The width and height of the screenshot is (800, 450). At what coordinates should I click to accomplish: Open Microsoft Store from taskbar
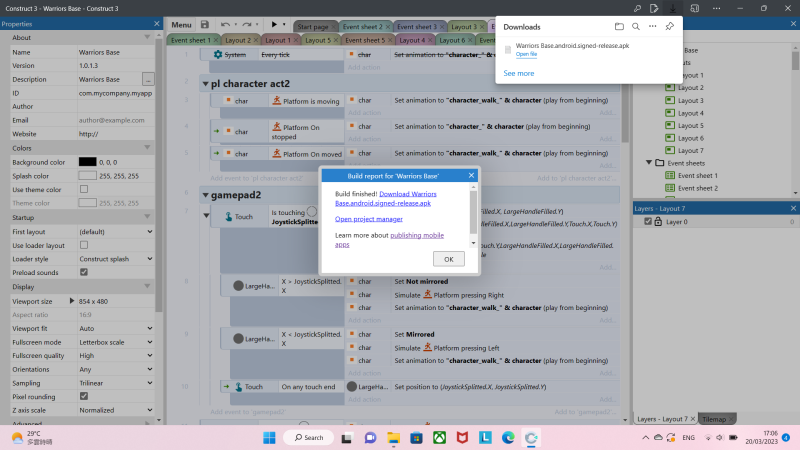(x=416, y=438)
